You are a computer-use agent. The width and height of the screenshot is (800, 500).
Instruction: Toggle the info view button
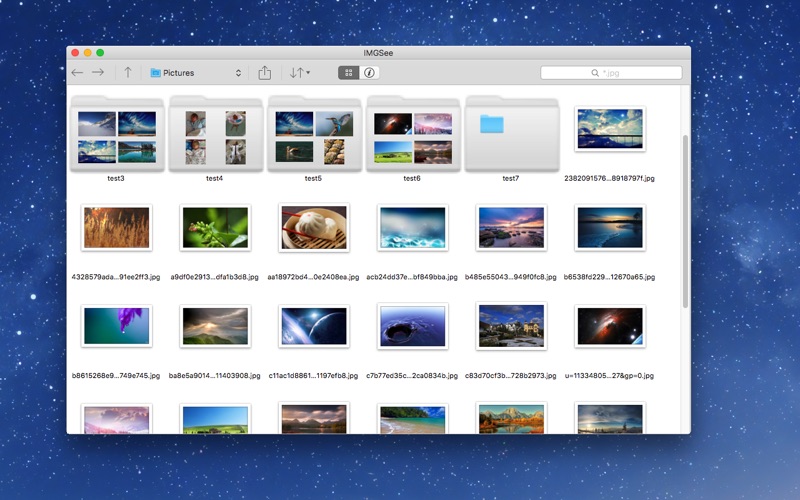pyautogui.click(x=369, y=72)
